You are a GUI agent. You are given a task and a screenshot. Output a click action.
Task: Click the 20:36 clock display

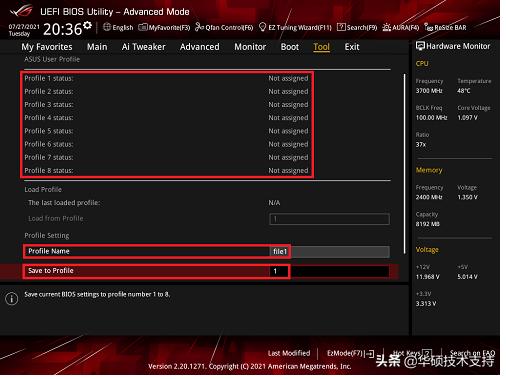62,29
